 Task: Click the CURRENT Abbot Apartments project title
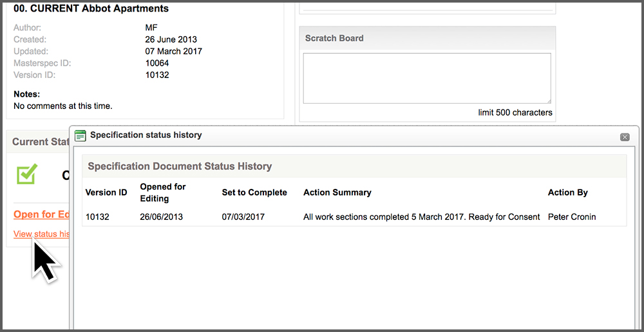(91, 9)
